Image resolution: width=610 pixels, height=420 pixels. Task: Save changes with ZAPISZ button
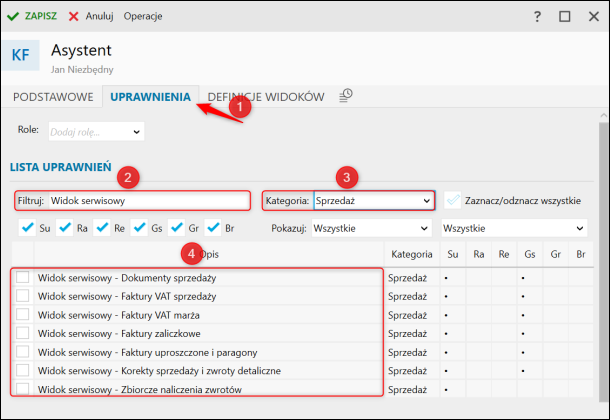32,16
